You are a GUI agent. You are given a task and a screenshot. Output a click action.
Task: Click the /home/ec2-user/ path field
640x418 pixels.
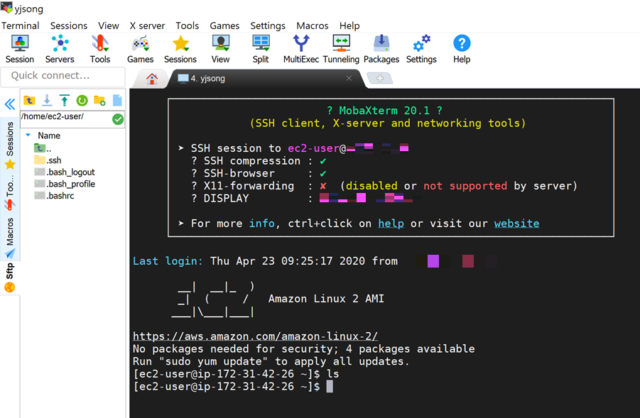coord(66,119)
